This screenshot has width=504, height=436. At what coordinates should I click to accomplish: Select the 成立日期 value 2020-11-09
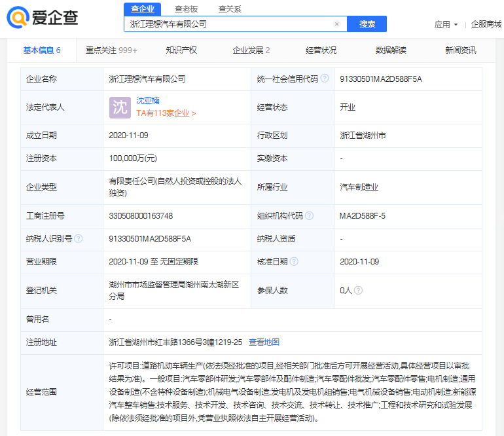point(128,136)
